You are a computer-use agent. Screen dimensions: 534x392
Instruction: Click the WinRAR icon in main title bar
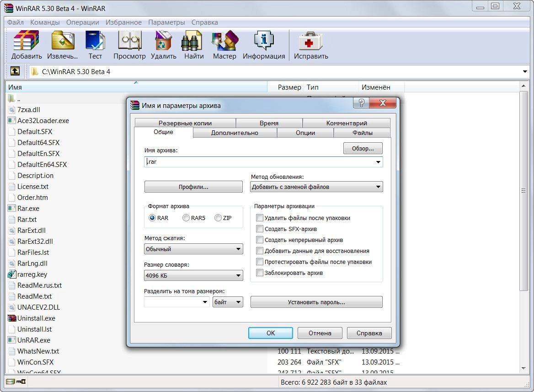[x=9, y=8]
